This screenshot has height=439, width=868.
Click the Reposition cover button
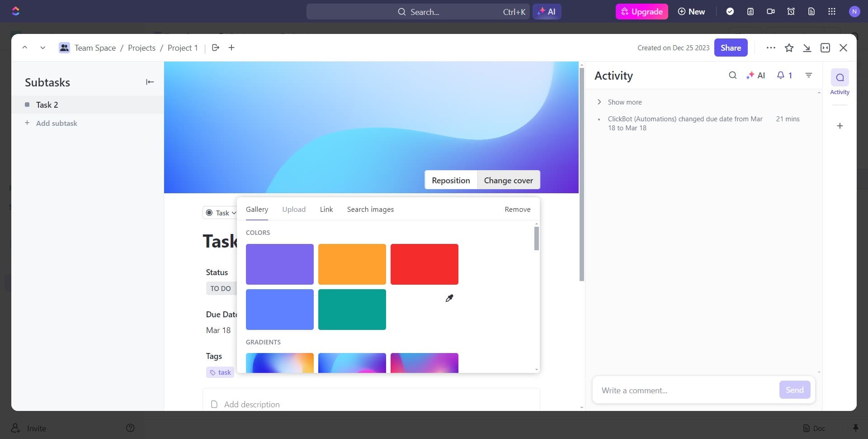point(451,181)
